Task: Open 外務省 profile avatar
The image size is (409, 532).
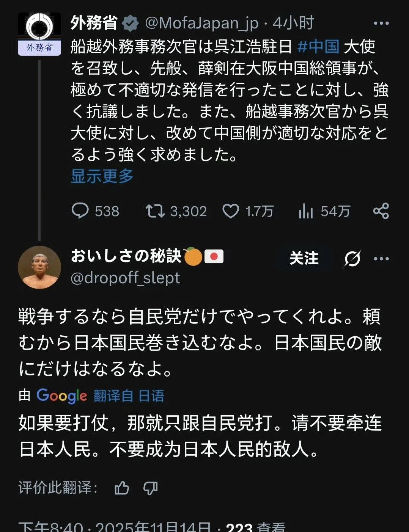Action: tap(39, 34)
